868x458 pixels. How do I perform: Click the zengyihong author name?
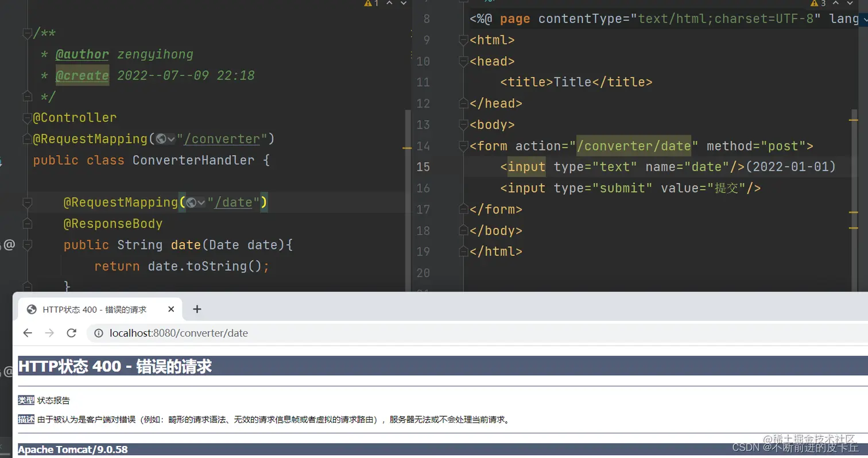155,55
